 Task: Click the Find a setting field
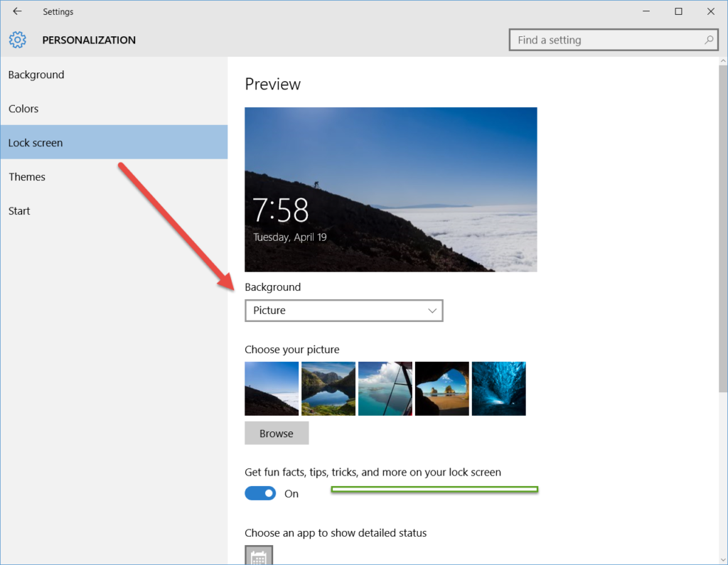614,40
